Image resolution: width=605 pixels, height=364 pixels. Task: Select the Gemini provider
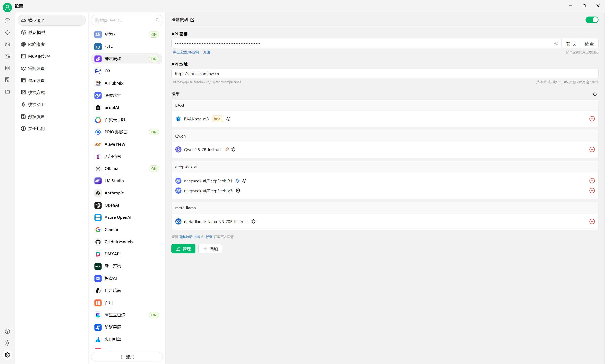(127, 230)
